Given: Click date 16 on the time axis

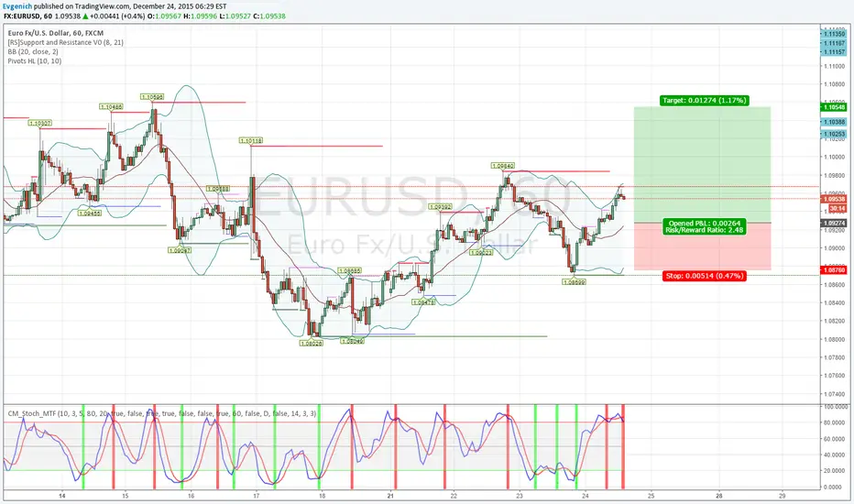Looking at the screenshot, I should click(x=192, y=496).
